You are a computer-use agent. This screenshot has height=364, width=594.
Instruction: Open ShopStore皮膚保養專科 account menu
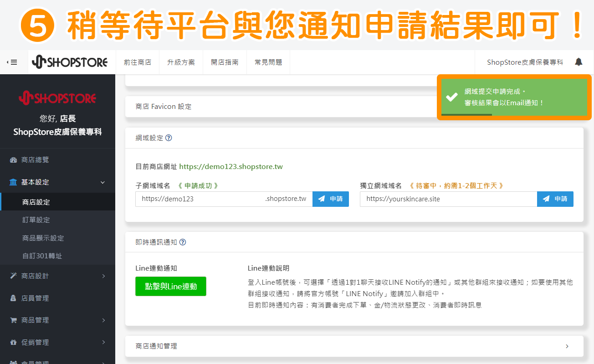tap(525, 62)
